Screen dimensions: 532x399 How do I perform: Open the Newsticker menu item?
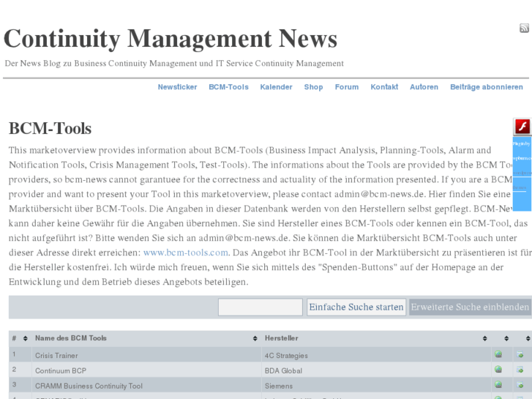click(x=177, y=87)
